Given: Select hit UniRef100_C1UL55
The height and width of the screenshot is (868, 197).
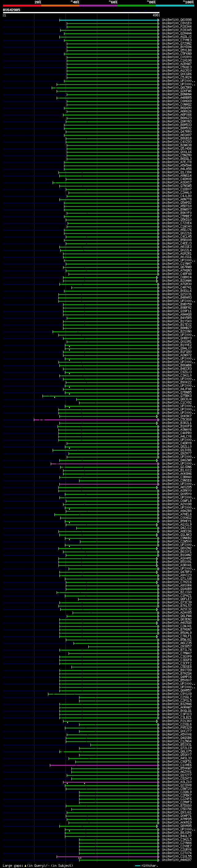Looking at the screenshot, I should tap(177, 856).
